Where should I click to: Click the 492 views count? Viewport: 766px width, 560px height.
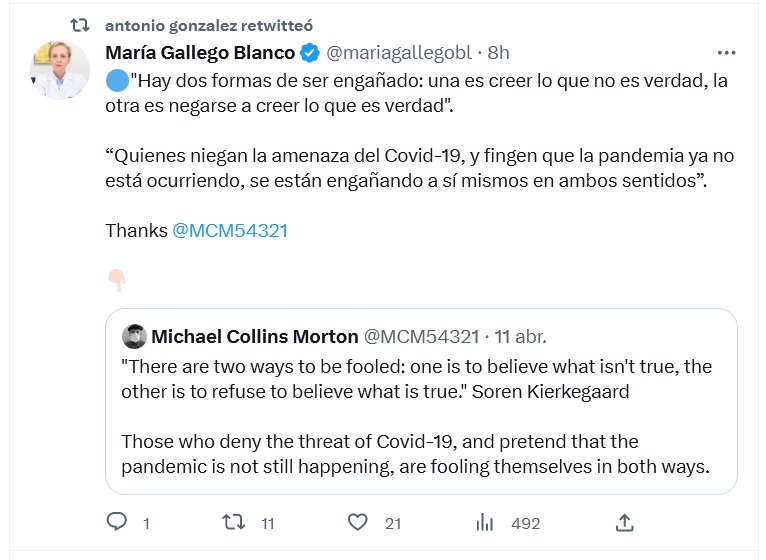[525, 523]
